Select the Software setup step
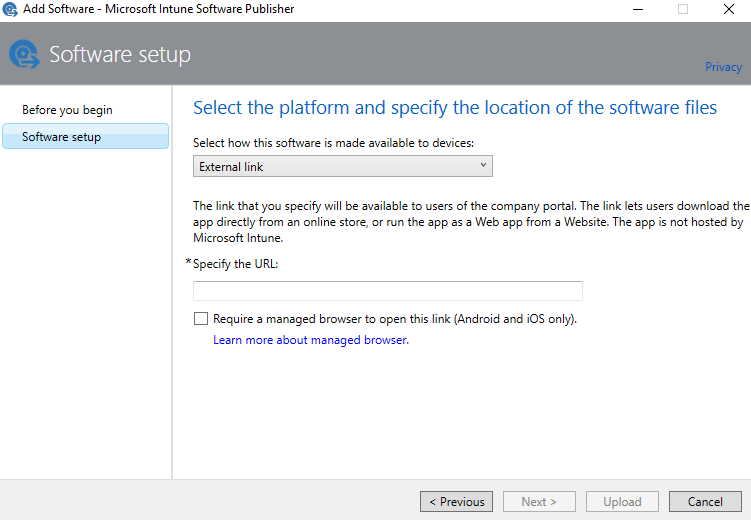 [85, 136]
